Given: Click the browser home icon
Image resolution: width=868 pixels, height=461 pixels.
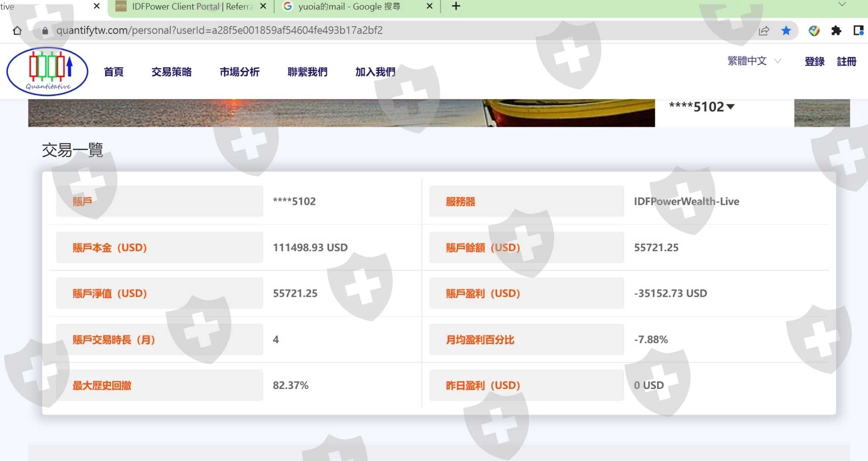Looking at the screenshot, I should 17,31.
